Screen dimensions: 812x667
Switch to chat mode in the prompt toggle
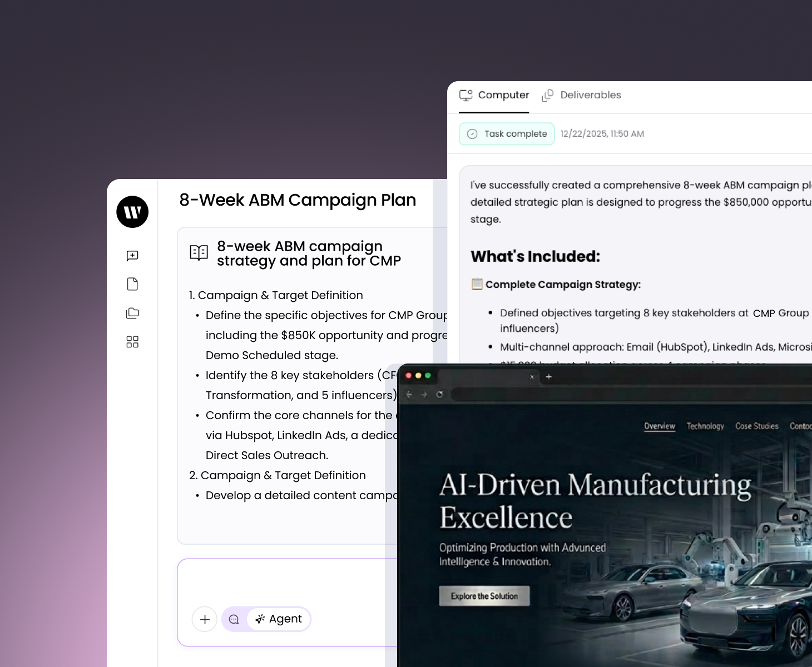point(234,619)
